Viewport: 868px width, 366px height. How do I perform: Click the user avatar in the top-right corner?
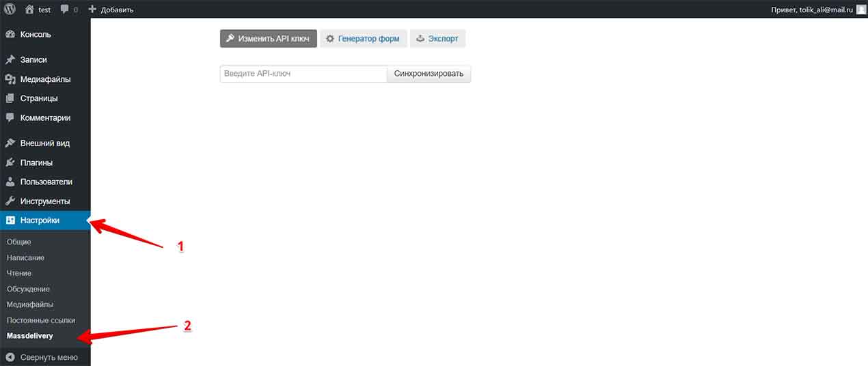[861, 10]
